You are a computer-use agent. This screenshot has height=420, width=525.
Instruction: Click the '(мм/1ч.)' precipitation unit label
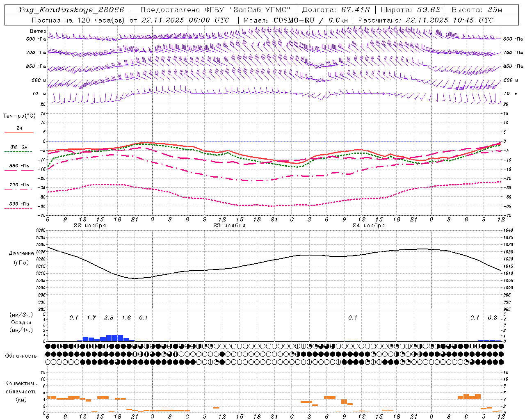(x=21, y=330)
